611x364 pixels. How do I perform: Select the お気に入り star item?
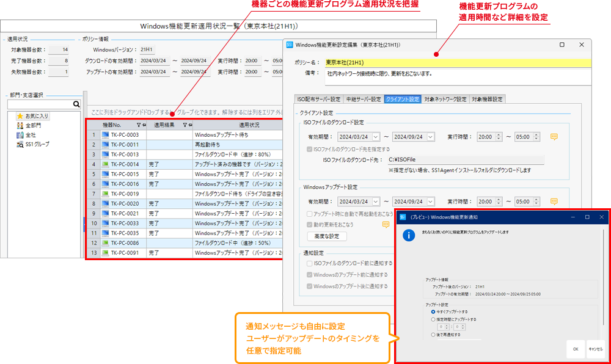click(x=33, y=116)
